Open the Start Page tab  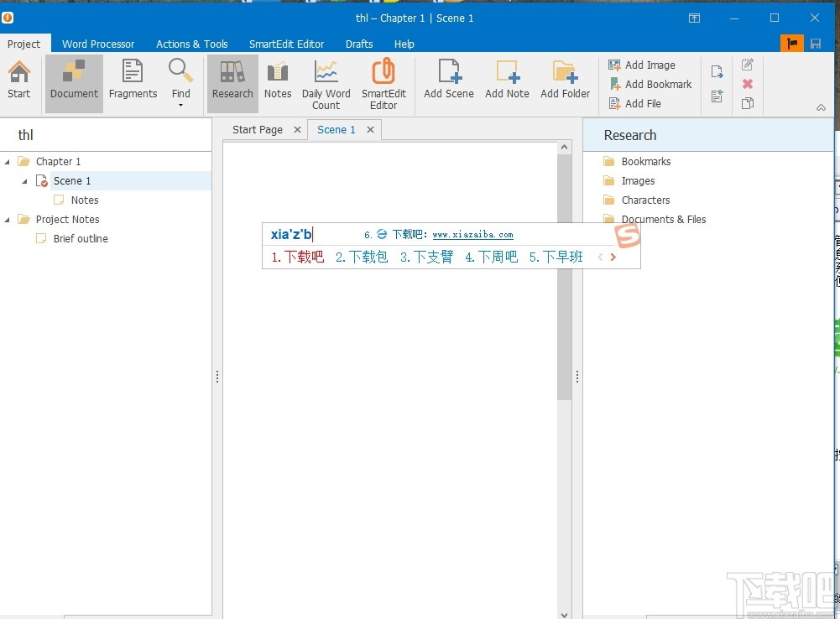[257, 129]
